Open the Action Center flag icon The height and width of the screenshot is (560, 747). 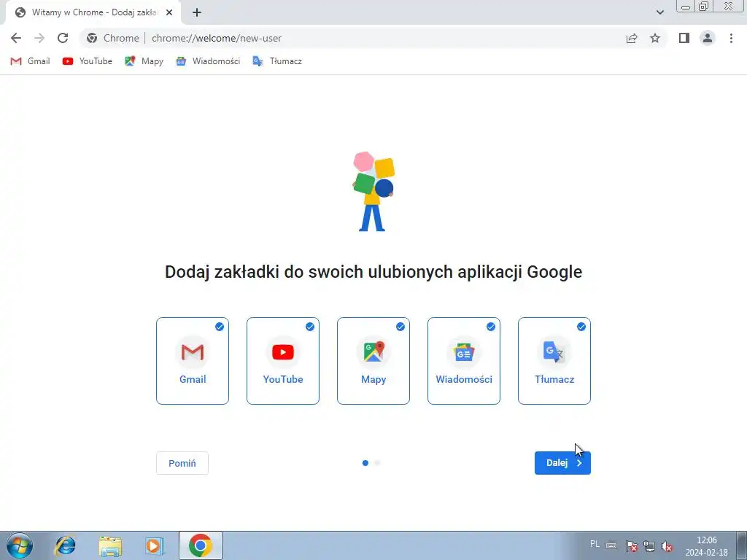631,546
